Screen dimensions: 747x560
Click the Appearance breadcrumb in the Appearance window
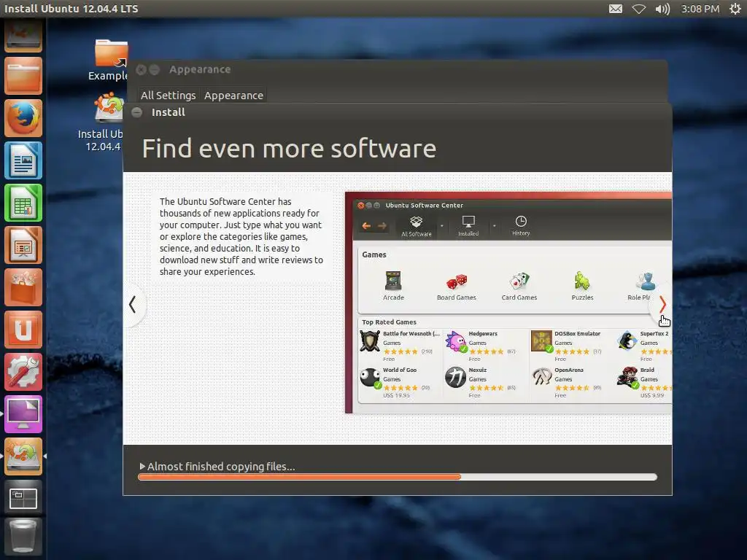click(x=233, y=96)
